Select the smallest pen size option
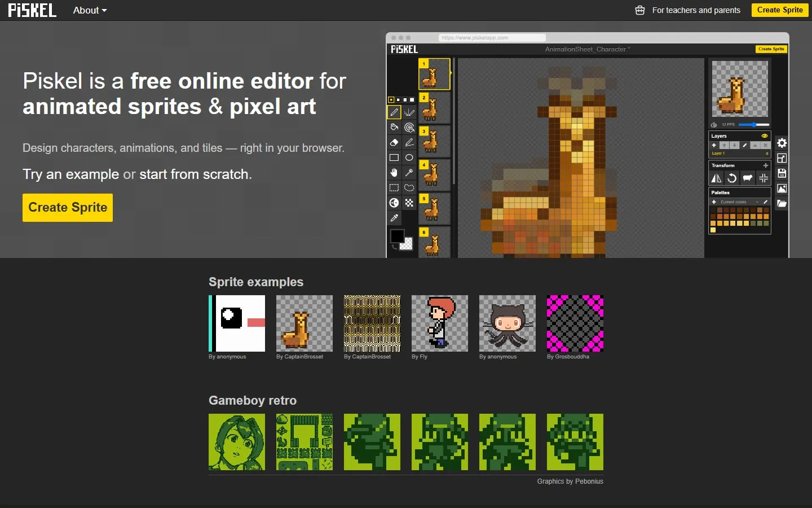The image size is (812, 508). [x=391, y=100]
